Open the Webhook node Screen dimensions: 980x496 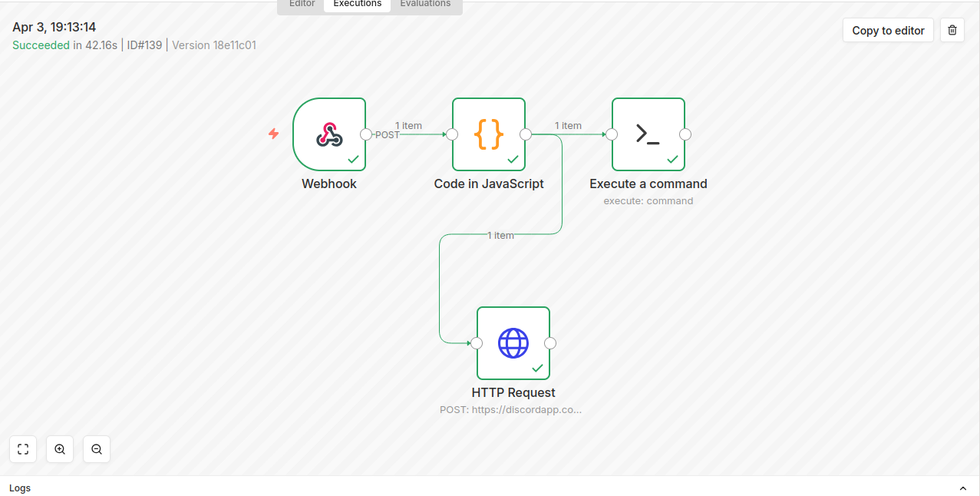point(329,134)
